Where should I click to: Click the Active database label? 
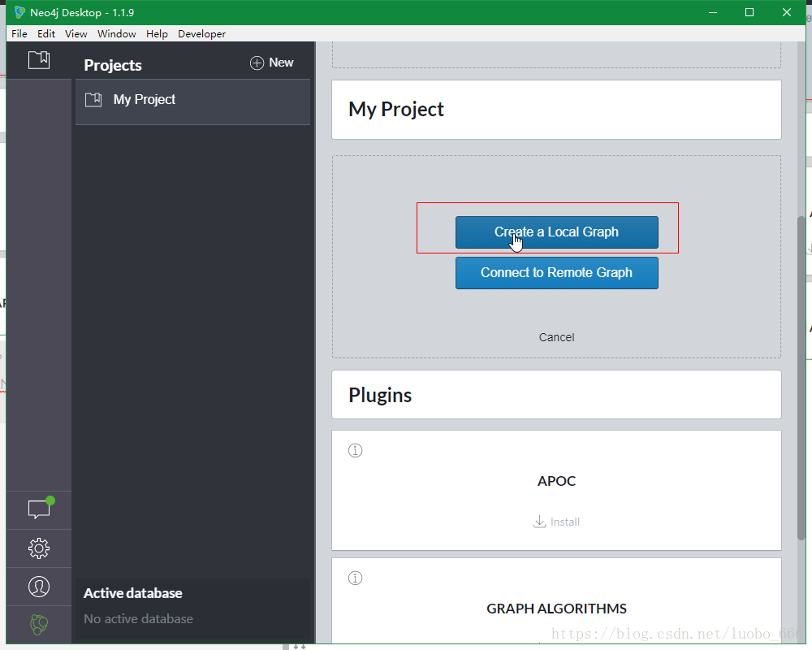coord(133,593)
